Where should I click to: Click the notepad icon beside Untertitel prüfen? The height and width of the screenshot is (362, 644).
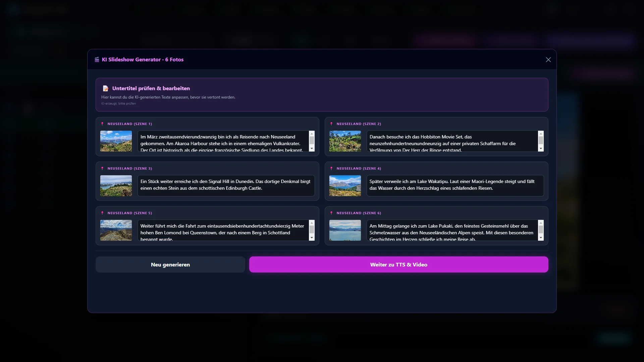click(106, 88)
